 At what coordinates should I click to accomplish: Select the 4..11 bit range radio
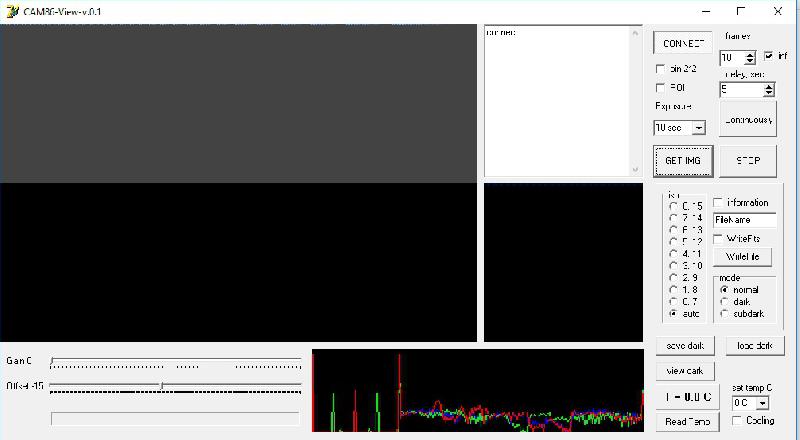point(673,254)
